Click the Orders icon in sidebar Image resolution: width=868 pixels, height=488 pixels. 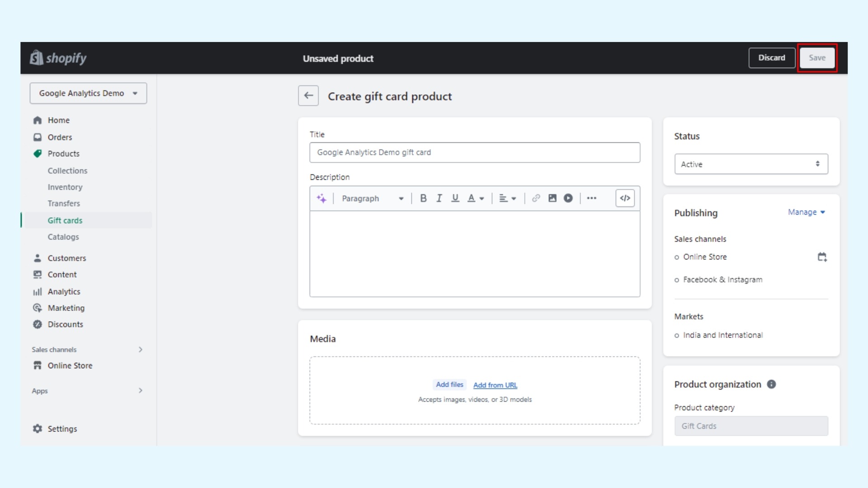coord(38,137)
